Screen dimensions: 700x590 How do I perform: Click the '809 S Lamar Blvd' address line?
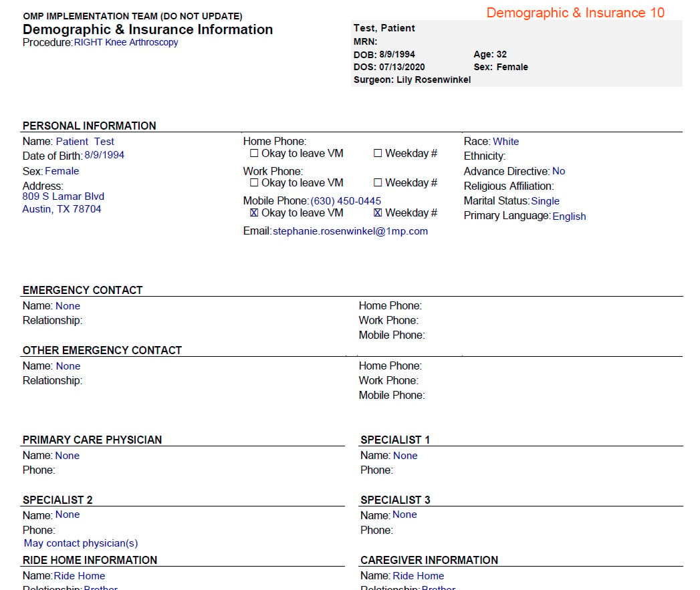[64, 196]
